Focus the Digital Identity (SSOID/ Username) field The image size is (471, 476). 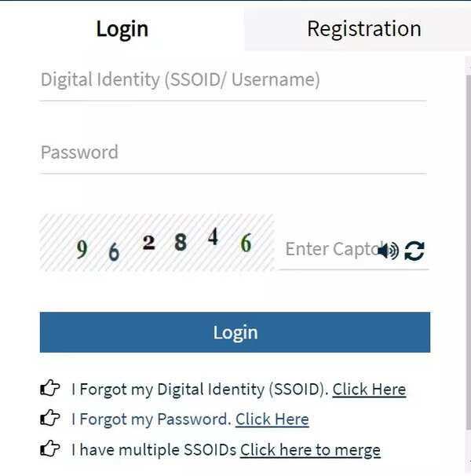click(232, 80)
